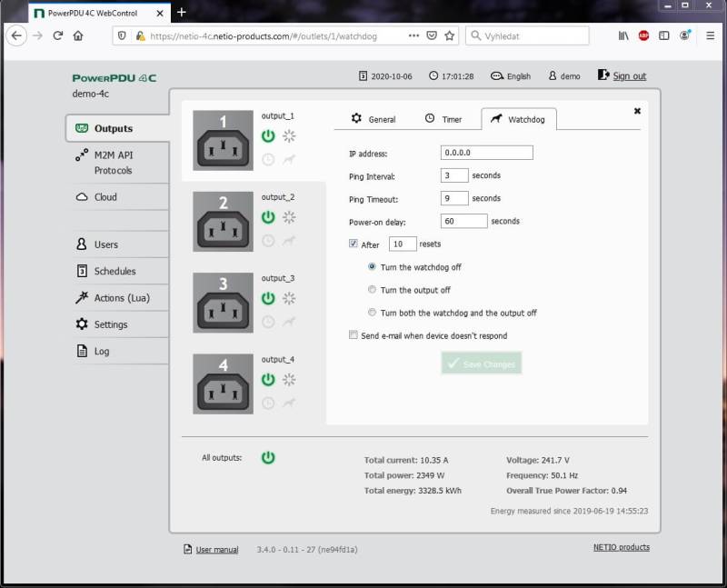Open Firefox library icon in toolbar
The width and height of the screenshot is (727, 588).
[623, 35]
